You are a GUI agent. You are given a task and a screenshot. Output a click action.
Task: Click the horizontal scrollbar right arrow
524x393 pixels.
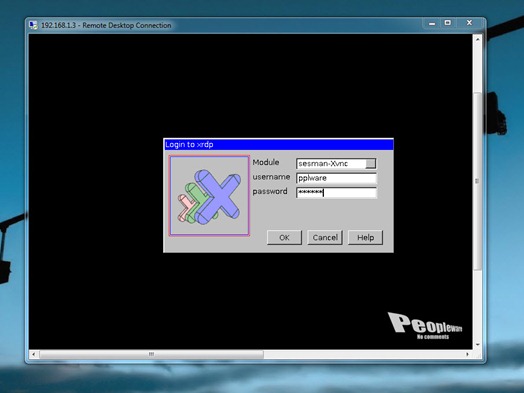467,354
